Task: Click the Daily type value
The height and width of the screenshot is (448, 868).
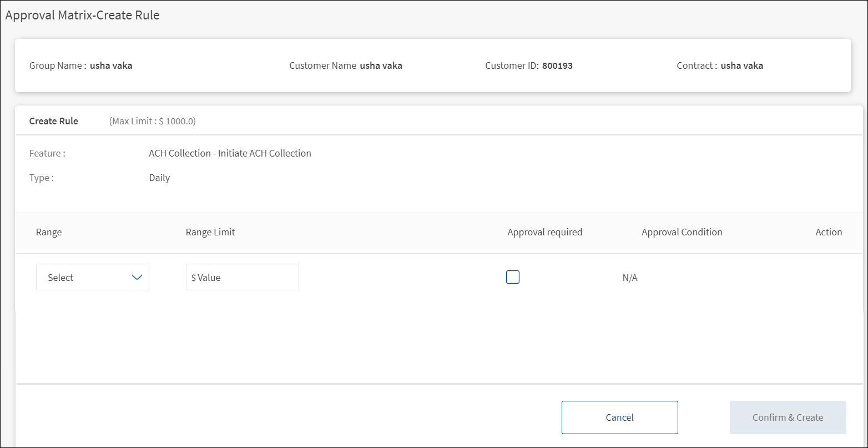Action: (159, 178)
